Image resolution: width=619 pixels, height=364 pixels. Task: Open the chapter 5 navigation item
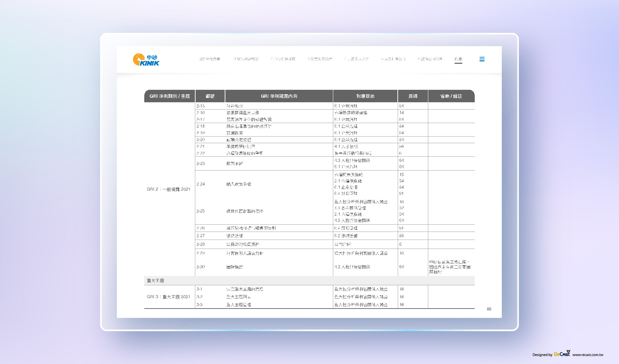coord(393,59)
